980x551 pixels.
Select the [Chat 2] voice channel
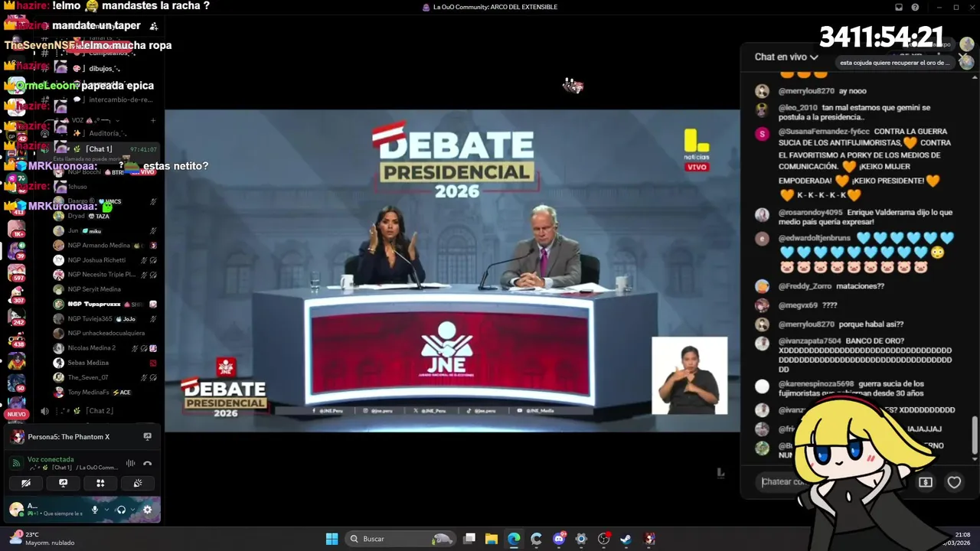click(x=100, y=411)
